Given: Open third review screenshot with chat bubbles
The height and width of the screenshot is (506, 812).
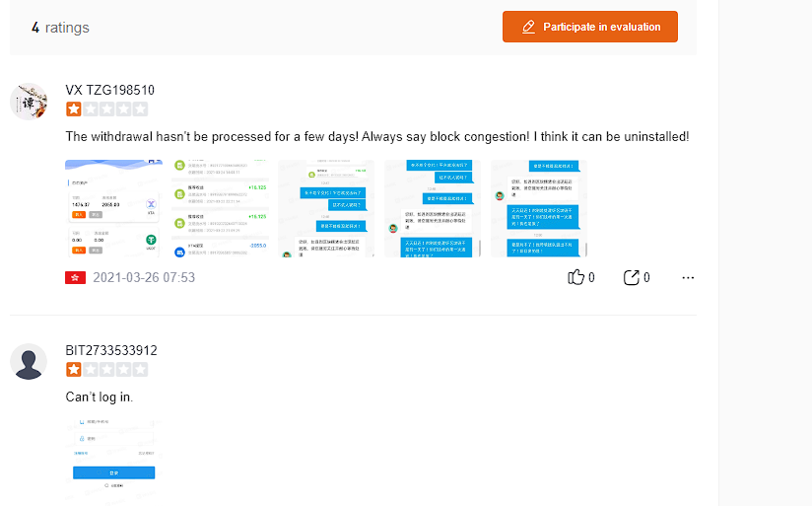Looking at the screenshot, I should (x=326, y=209).
